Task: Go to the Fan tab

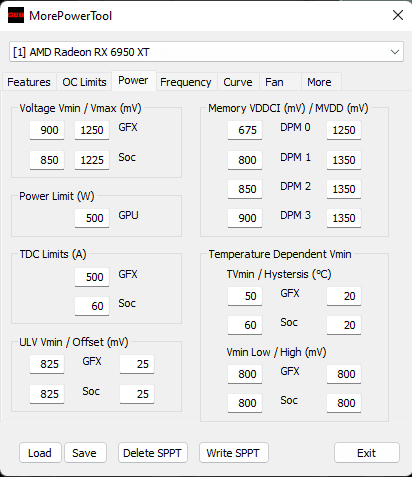Action: click(274, 82)
